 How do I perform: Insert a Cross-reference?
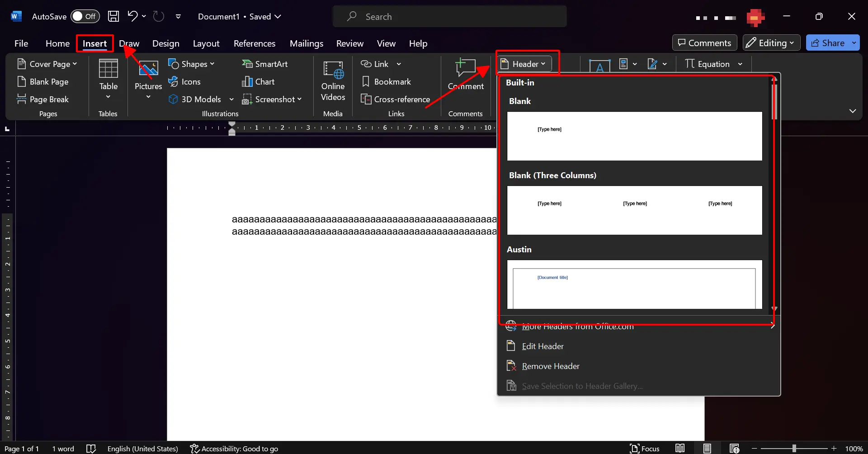[x=396, y=99]
